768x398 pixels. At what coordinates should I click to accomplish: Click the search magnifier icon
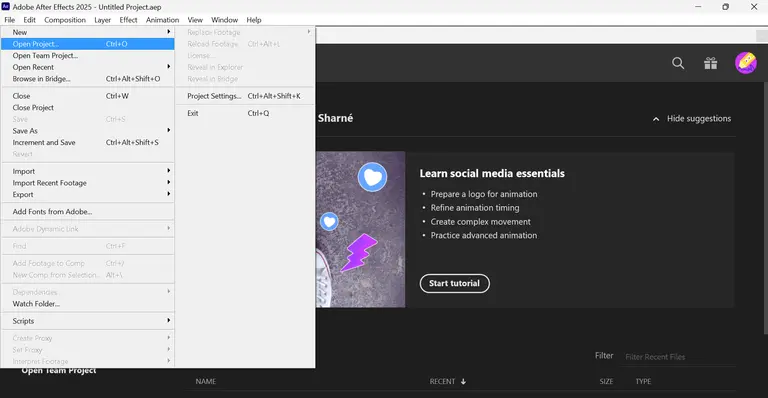(x=678, y=63)
